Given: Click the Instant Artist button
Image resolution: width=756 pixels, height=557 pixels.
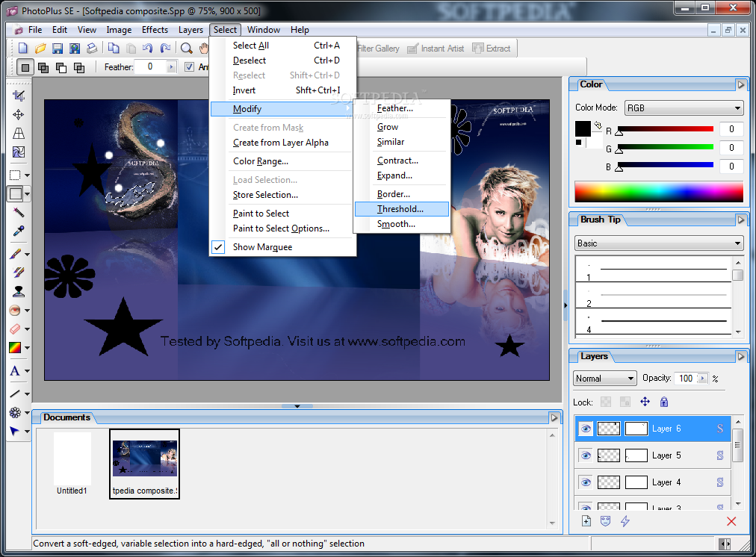Looking at the screenshot, I should 436,49.
